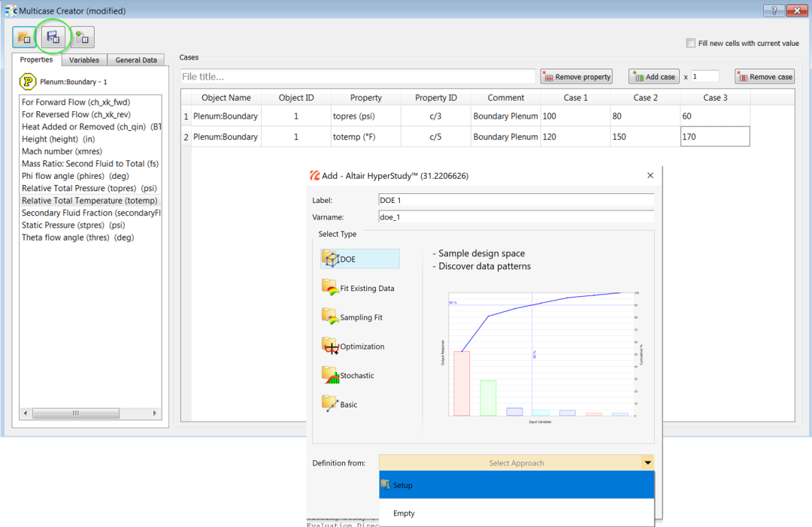
Task: Click Case 2 cell with value 80
Action: coord(645,116)
